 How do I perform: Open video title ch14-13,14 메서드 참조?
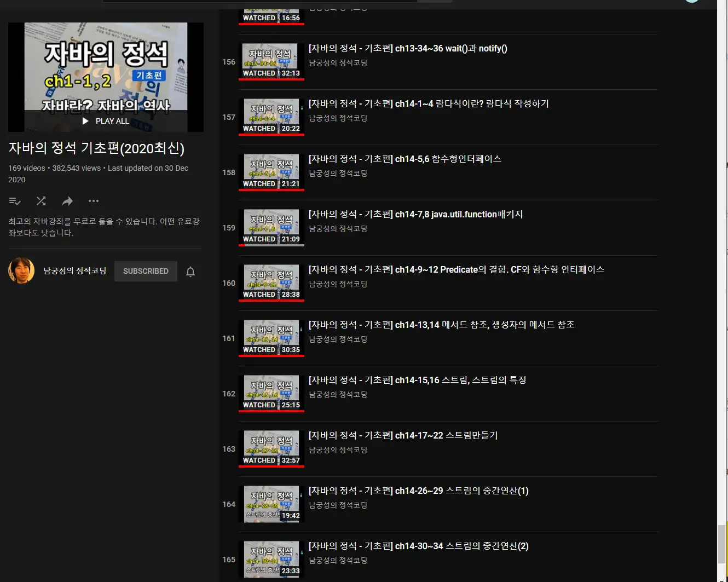tap(442, 325)
